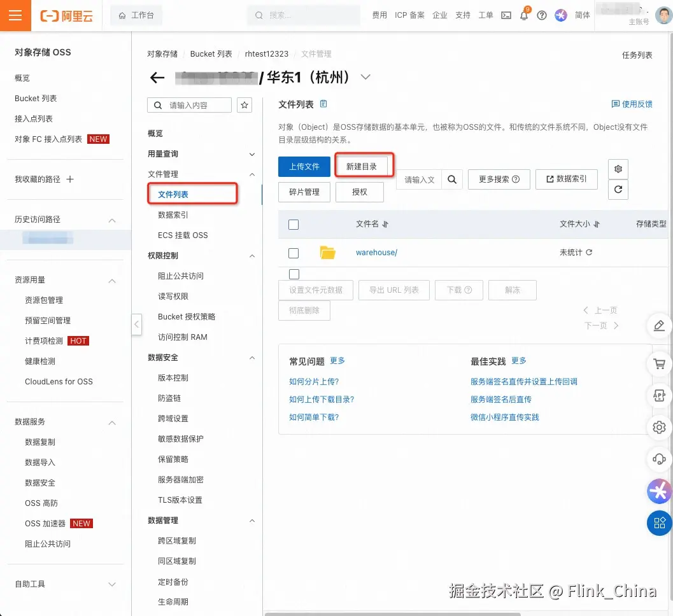Click the file name prefix search field
The image size is (673, 616).
(418, 179)
